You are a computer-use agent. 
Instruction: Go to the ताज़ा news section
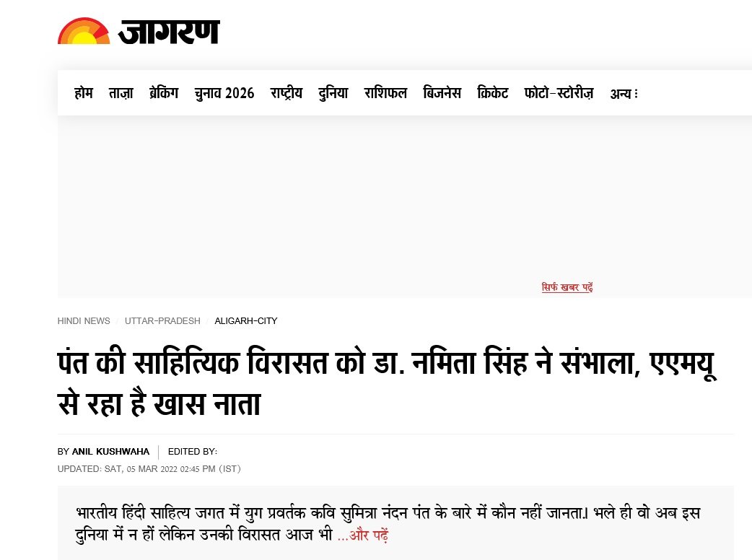pyautogui.click(x=121, y=92)
